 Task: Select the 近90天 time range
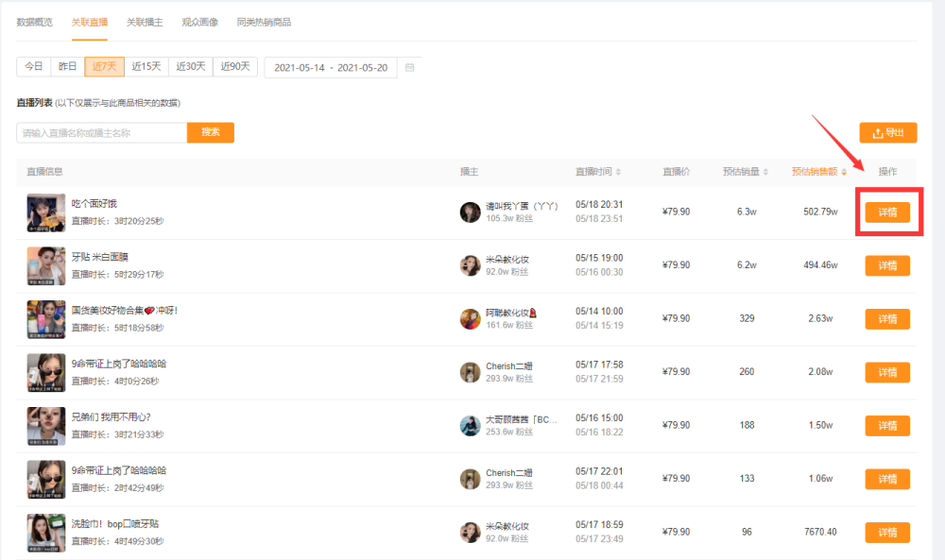click(x=235, y=66)
